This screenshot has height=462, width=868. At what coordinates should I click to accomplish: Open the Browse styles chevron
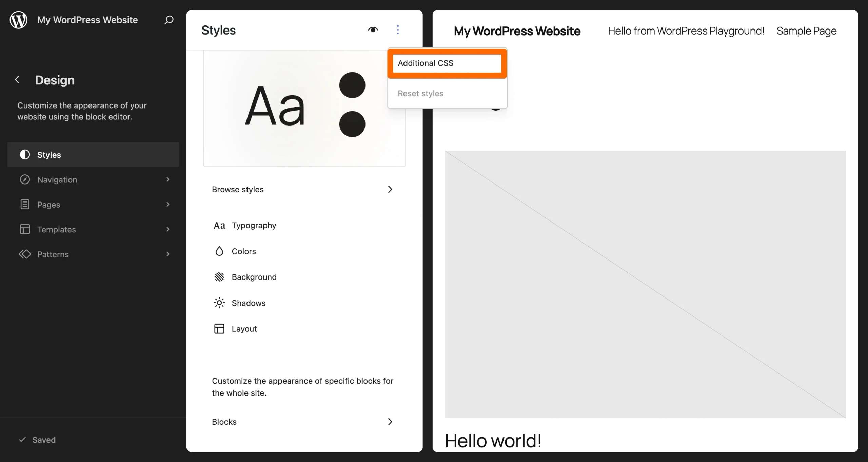pos(390,189)
